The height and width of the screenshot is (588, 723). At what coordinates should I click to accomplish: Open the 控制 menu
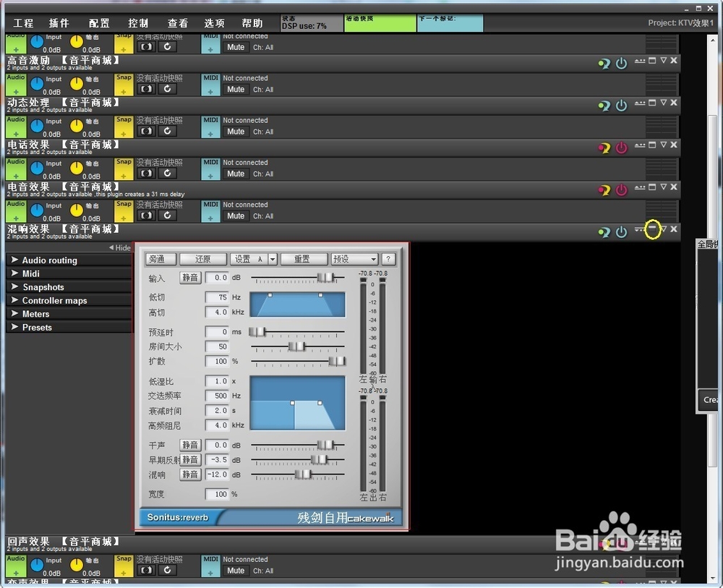(x=138, y=23)
